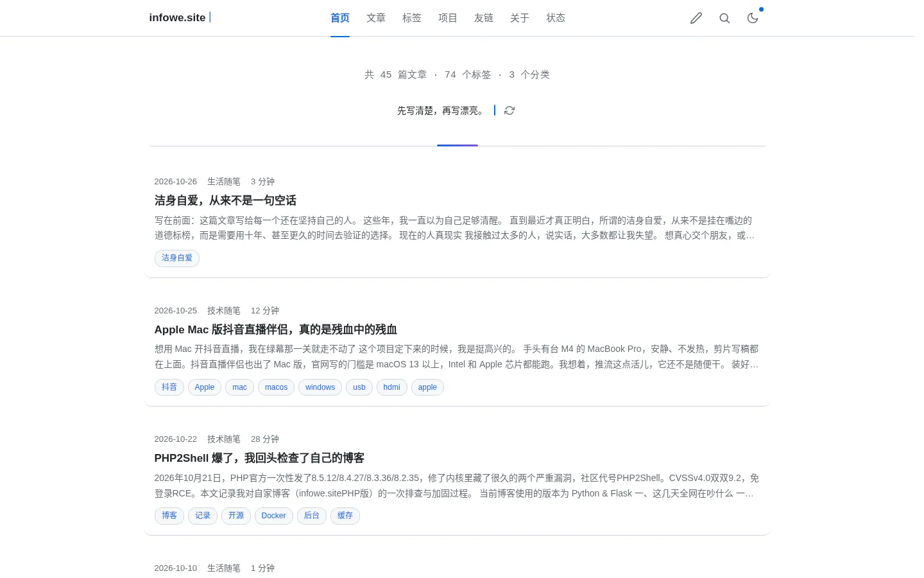Image resolution: width=924 pixels, height=578 pixels.
Task: Click the 74 个标签 statistic
Action: [468, 74]
